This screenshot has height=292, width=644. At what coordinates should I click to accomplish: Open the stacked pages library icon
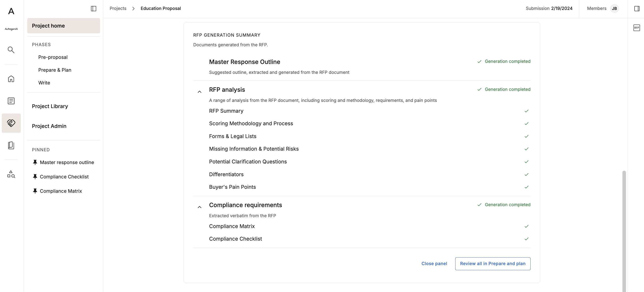[11, 145]
